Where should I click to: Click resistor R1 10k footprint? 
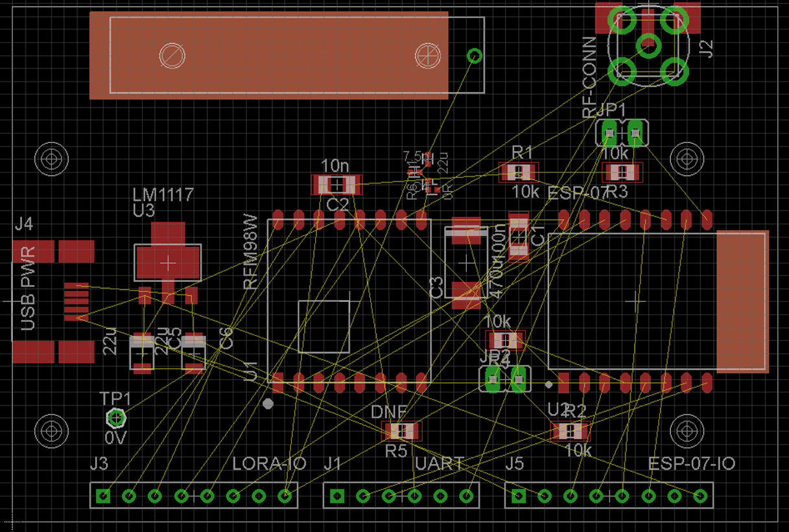tap(519, 172)
